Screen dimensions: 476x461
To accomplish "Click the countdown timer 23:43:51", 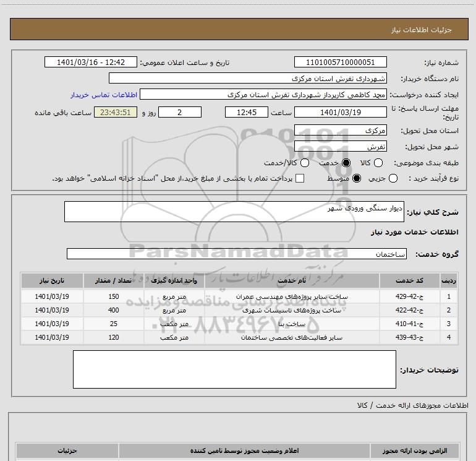I will tap(116, 112).
